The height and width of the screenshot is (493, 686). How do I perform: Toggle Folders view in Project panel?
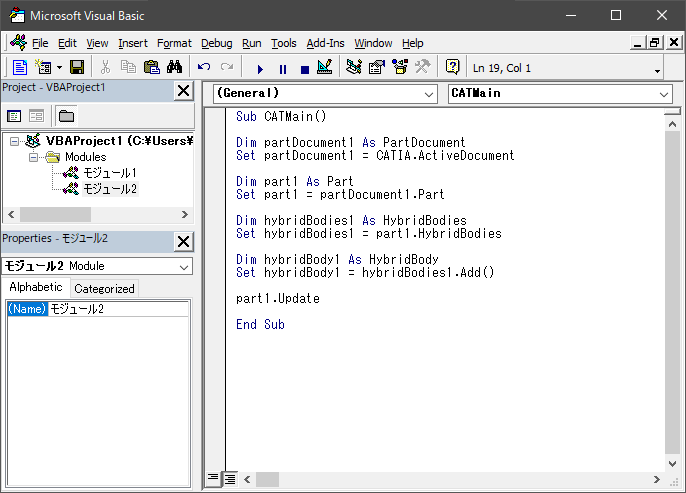tap(66, 116)
